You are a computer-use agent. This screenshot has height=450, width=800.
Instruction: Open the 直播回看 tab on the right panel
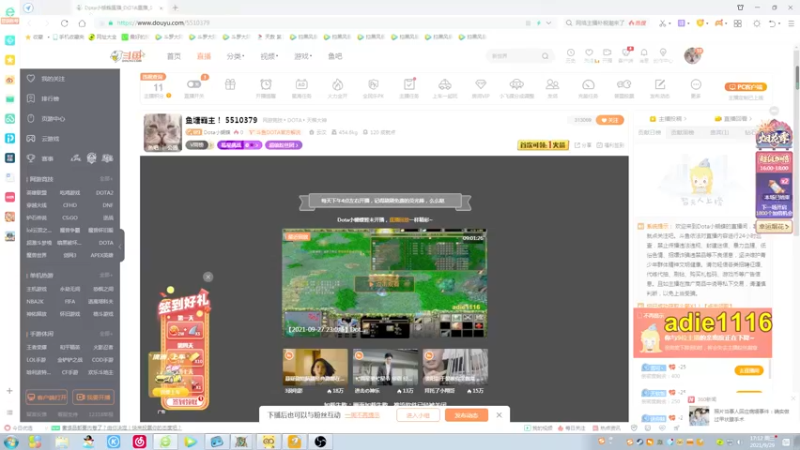point(733,119)
